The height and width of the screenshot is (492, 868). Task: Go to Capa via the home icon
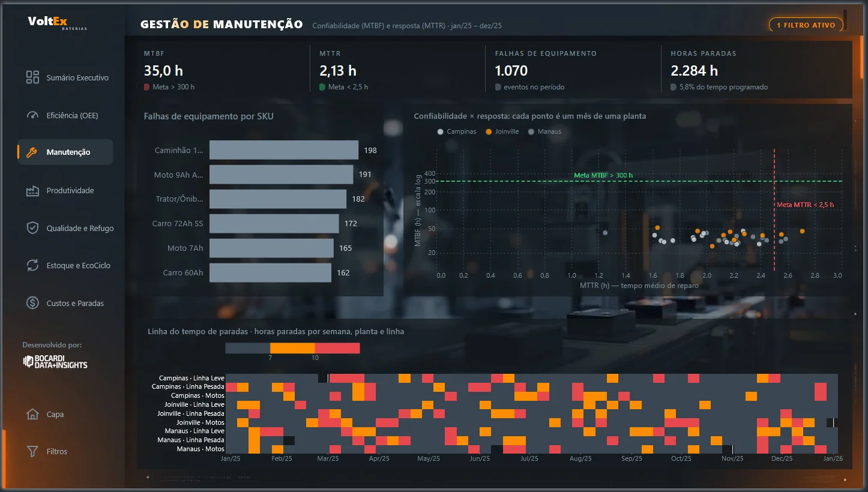[32, 414]
